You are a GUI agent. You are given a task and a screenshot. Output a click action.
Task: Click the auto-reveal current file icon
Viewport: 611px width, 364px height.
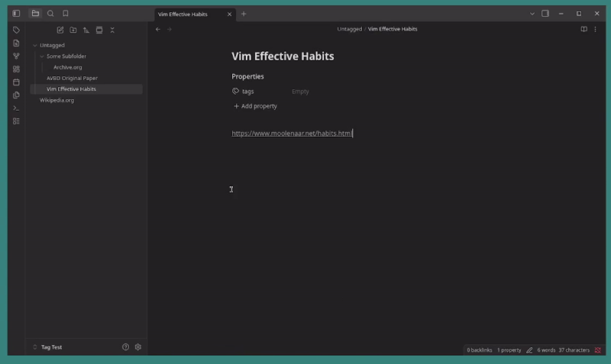click(99, 30)
